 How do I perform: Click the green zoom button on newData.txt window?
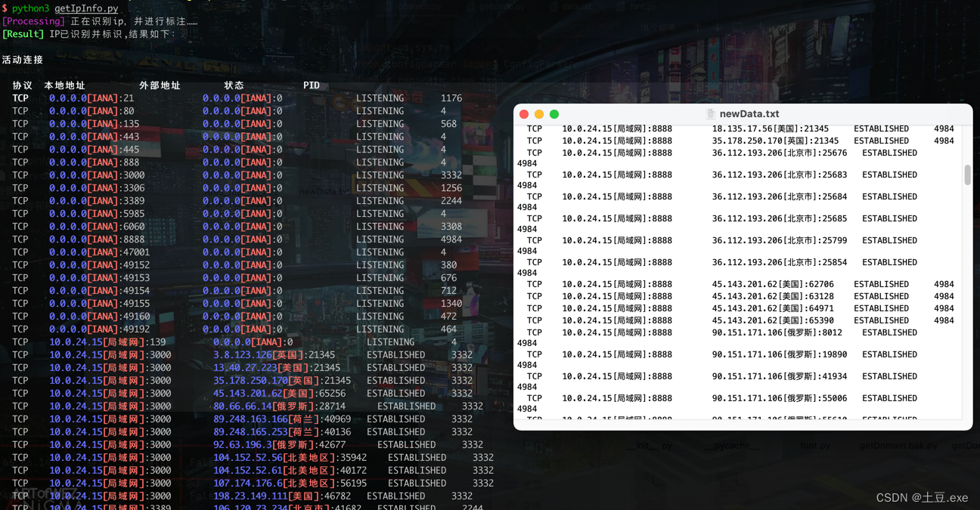click(554, 113)
